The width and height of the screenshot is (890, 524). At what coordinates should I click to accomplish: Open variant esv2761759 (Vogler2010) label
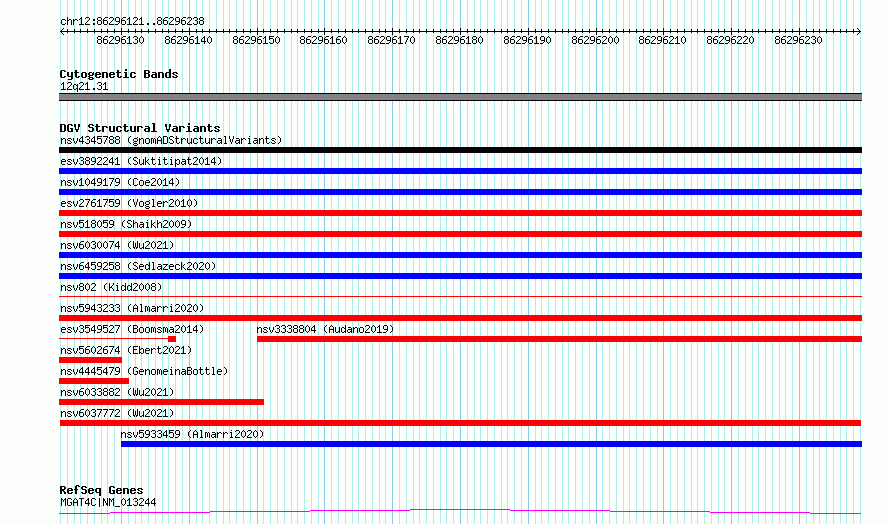coord(129,203)
